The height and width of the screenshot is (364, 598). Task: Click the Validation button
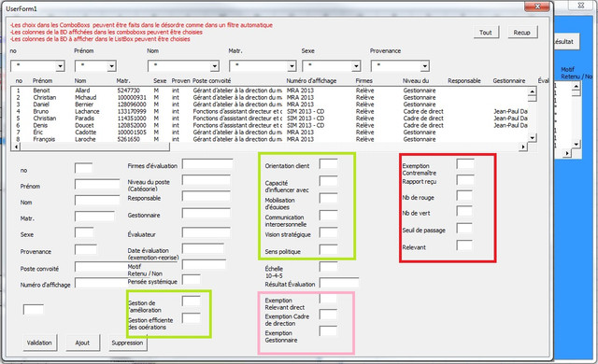[x=39, y=343]
